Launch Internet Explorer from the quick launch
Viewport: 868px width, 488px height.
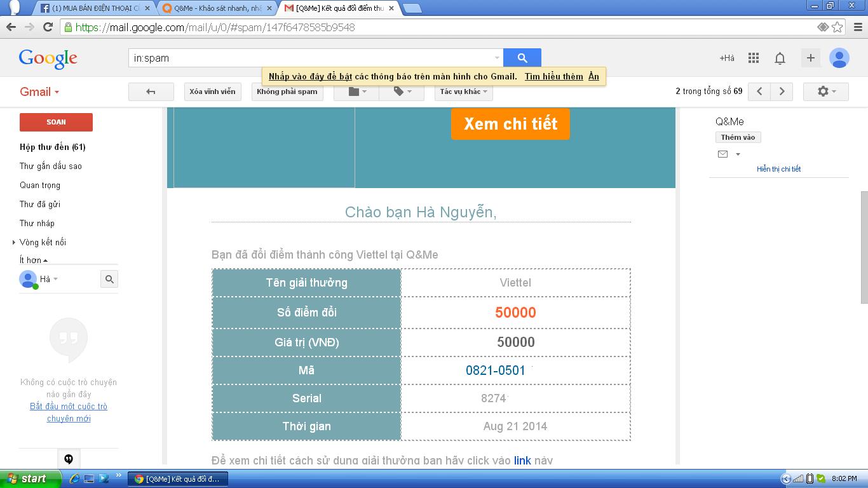pos(74,478)
